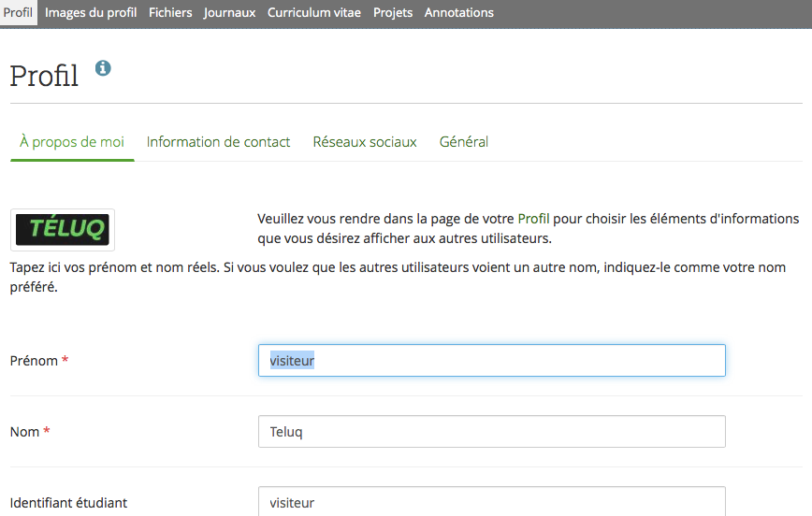Click inside the Prénom text field

pos(491,361)
